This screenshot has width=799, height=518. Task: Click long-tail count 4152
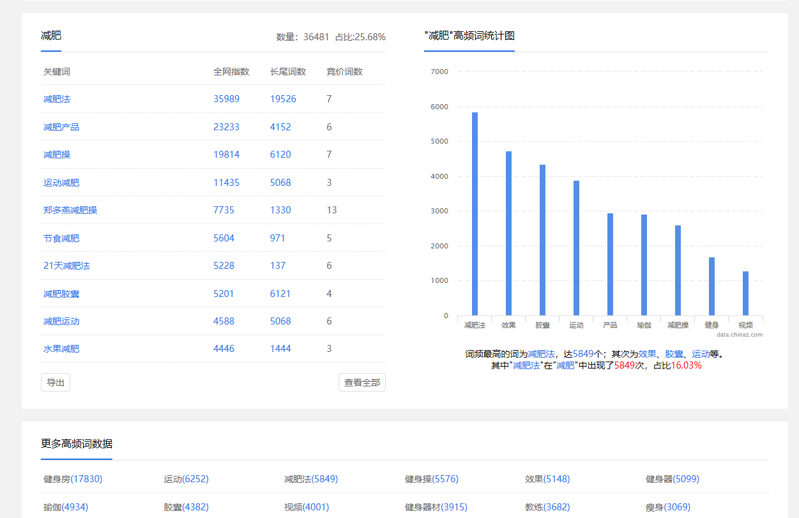280,127
